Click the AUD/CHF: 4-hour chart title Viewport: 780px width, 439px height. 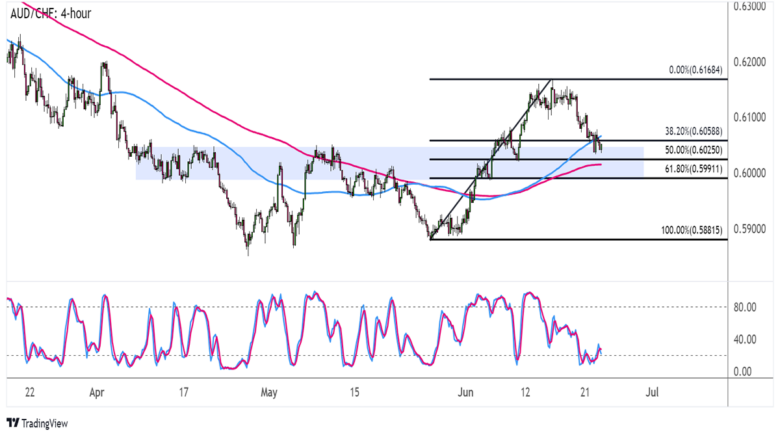click(58, 17)
